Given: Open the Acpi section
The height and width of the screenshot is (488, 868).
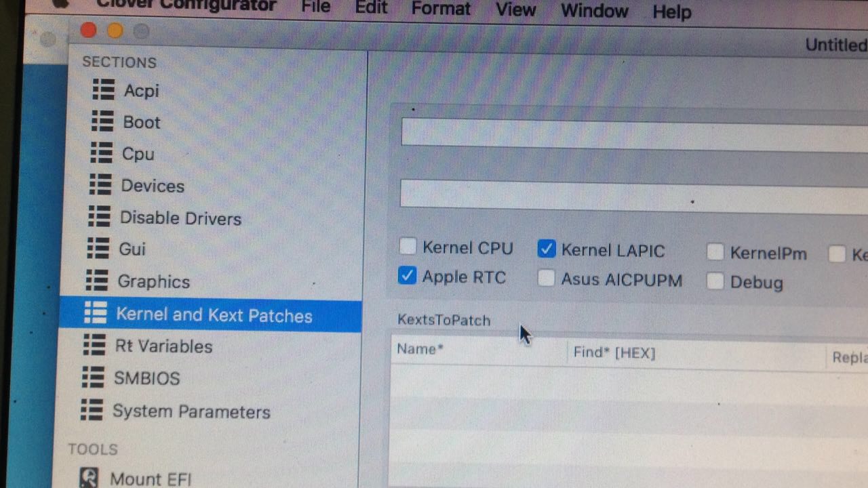Looking at the screenshot, I should (141, 90).
